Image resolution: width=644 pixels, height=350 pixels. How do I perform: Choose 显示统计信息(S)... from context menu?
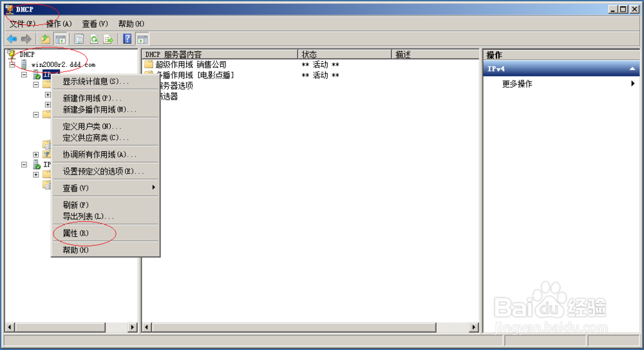pos(106,81)
